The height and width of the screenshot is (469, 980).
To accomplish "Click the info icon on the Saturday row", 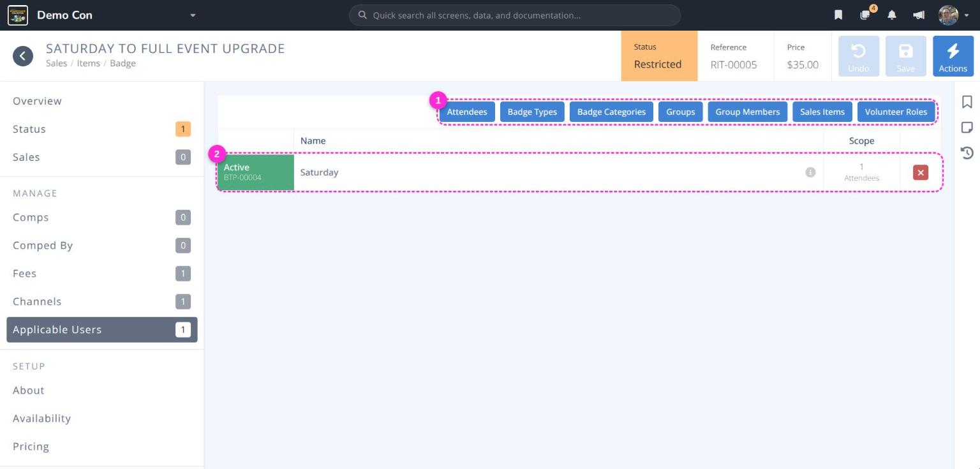I will pyautogui.click(x=810, y=172).
